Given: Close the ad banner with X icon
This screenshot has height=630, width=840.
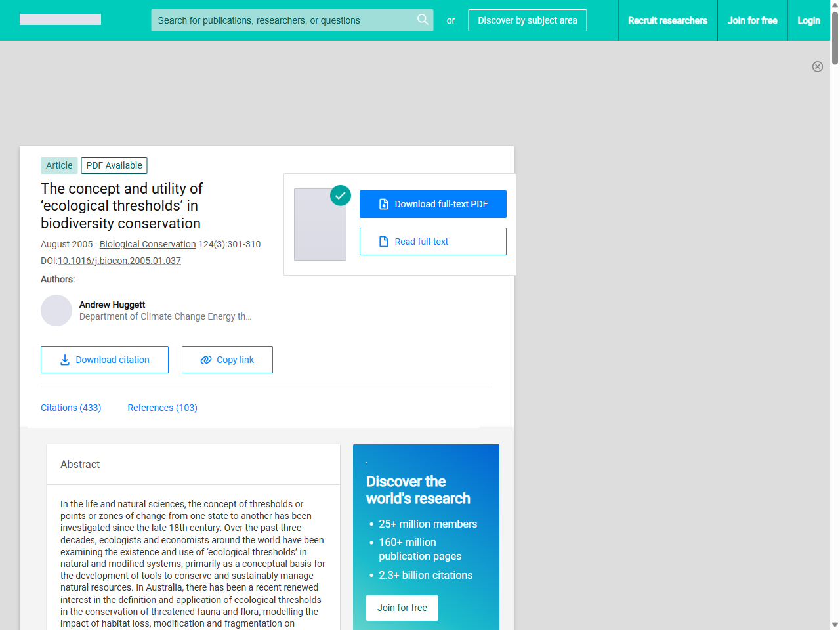Looking at the screenshot, I should 818,66.
